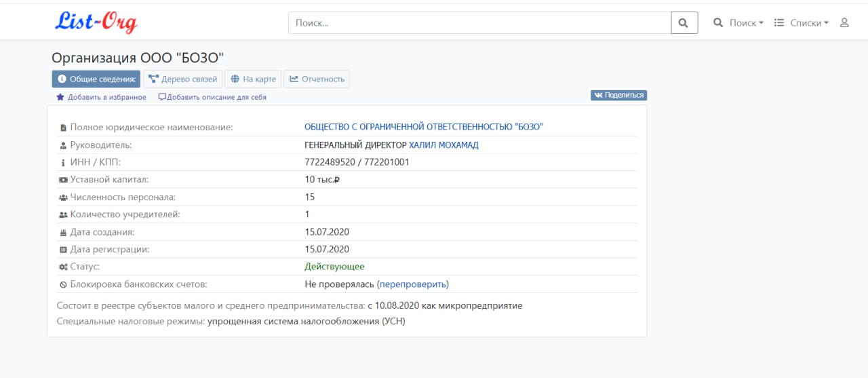The image size is (868, 378).
Task: Click Добавить в избранное link
Action: tap(106, 97)
